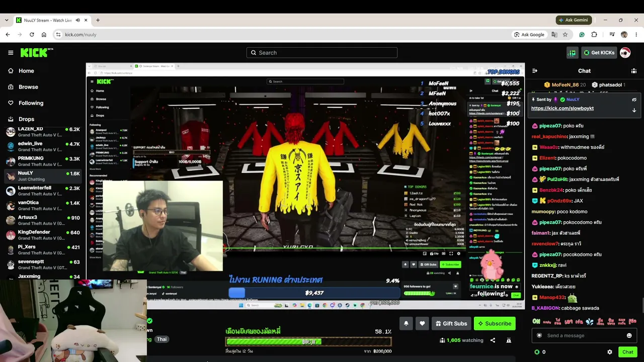Open the Kick leaderboard icon beside Get KICKs
The width and height of the screenshot is (644, 362).
[572, 53]
